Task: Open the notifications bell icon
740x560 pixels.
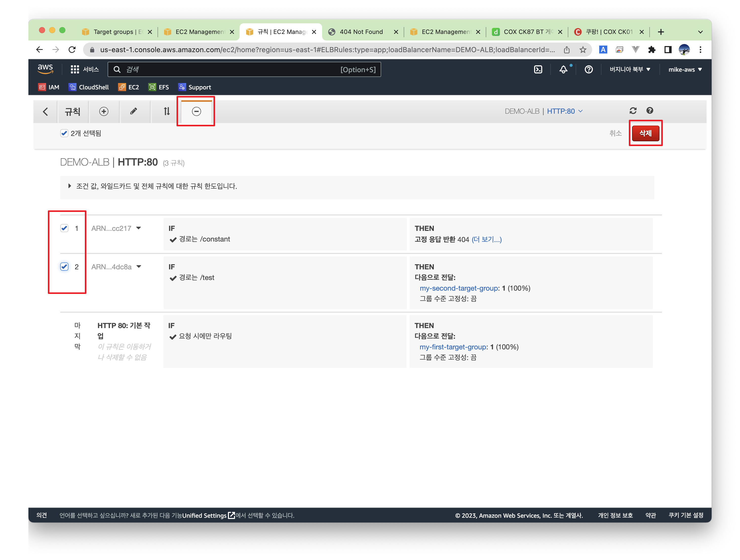Action: [x=563, y=70]
